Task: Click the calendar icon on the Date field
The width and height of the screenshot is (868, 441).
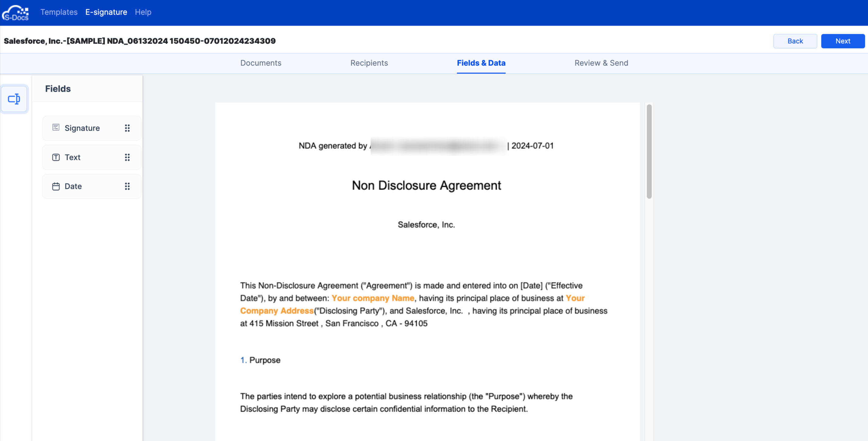Action: click(56, 186)
